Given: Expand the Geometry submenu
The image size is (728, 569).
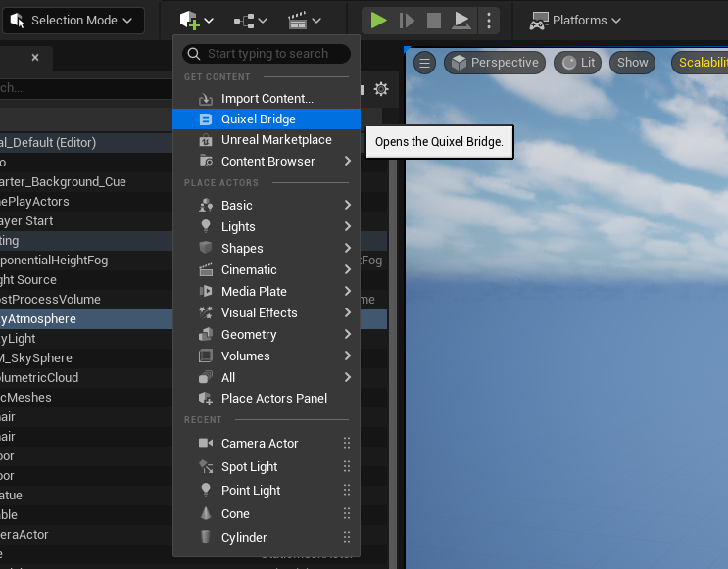Looking at the screenshot, I should [x=267, y=334].
